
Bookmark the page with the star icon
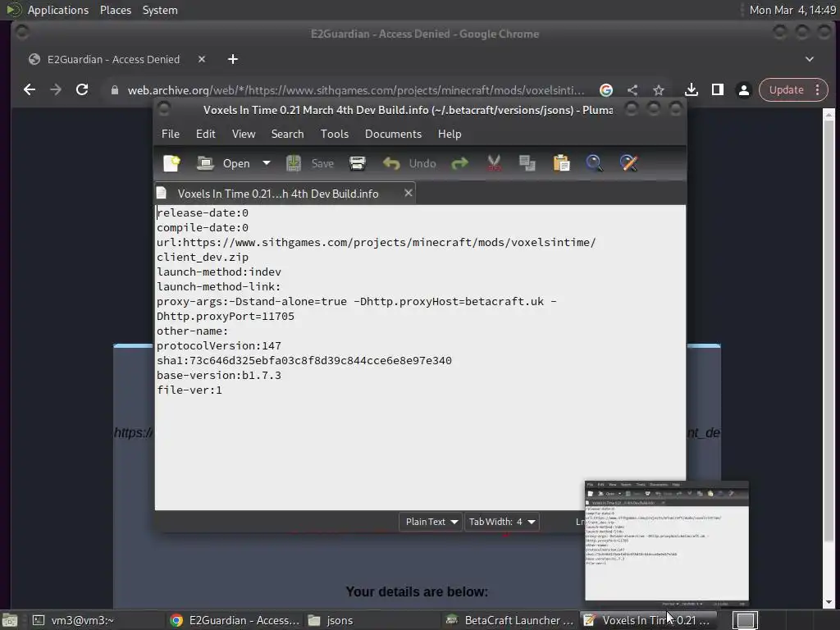click(659, 90)
